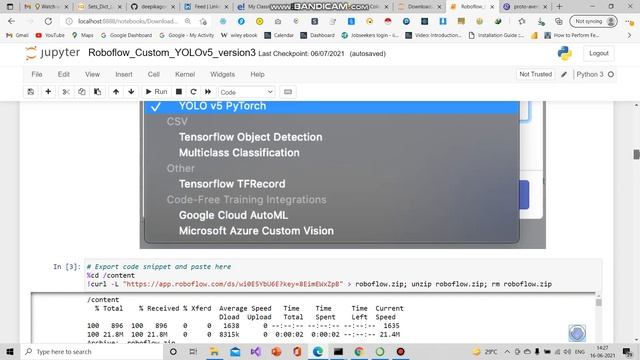Open the Windows Start menu

(10, 352)
